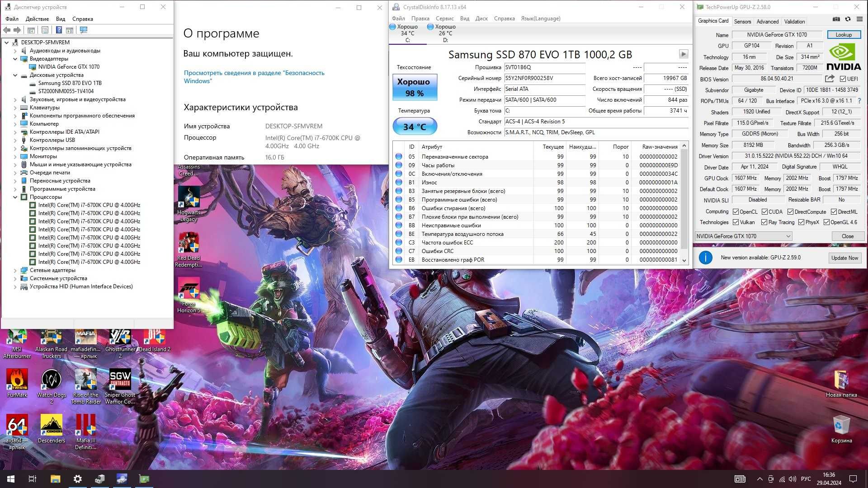Click BIOS export share icon in GPU-Z
Screen dimensions: 868x488
[830, 79]
